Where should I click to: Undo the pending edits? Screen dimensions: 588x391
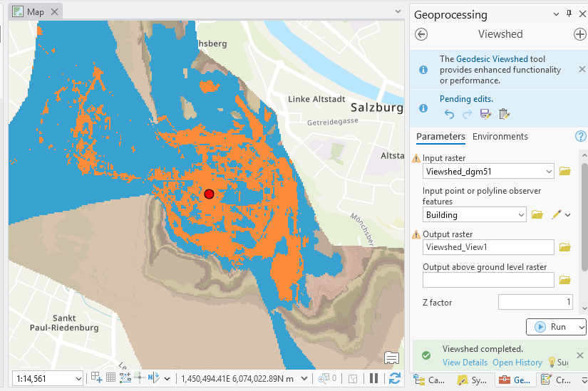449,114
